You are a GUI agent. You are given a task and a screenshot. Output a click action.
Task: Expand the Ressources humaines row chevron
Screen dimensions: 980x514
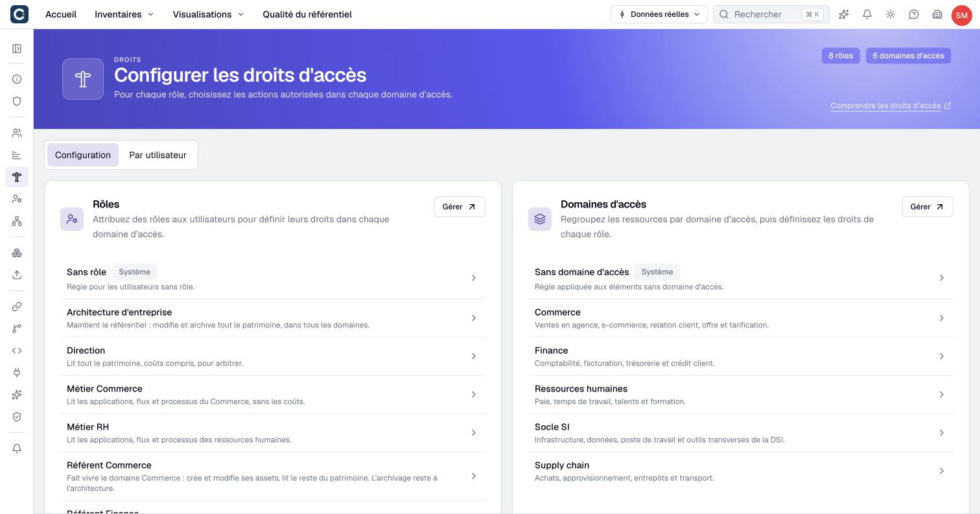[x=942, y=395]
